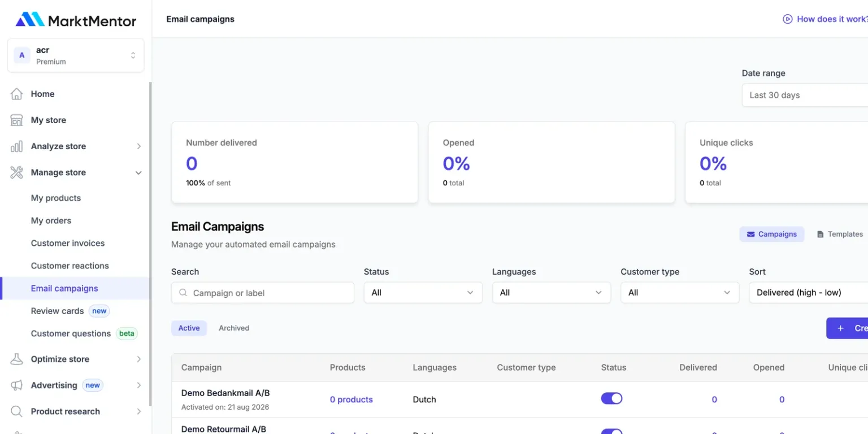The width and height of the screenshot is (868, 434).
Task: Open Review cards page
Action: coord(57,311)
